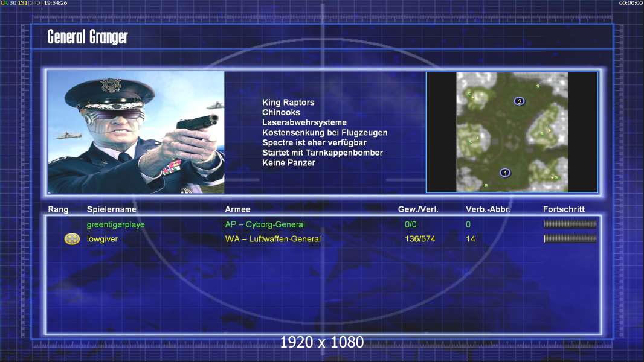Click Spectre ist eher verfügbar text
This screenshot has height=362, width=644.
click(314, 142)
